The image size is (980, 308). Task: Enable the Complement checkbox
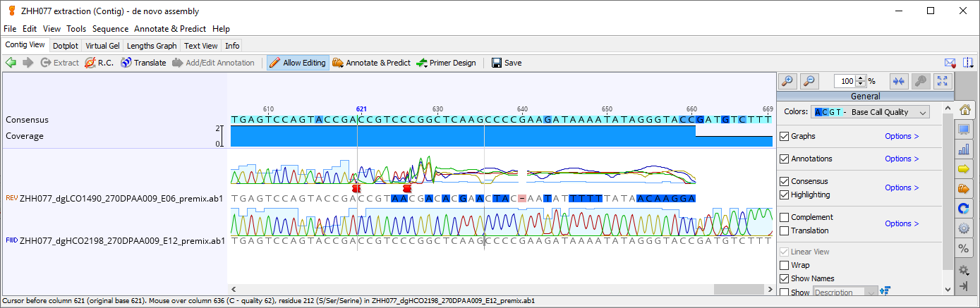point(784,217)
